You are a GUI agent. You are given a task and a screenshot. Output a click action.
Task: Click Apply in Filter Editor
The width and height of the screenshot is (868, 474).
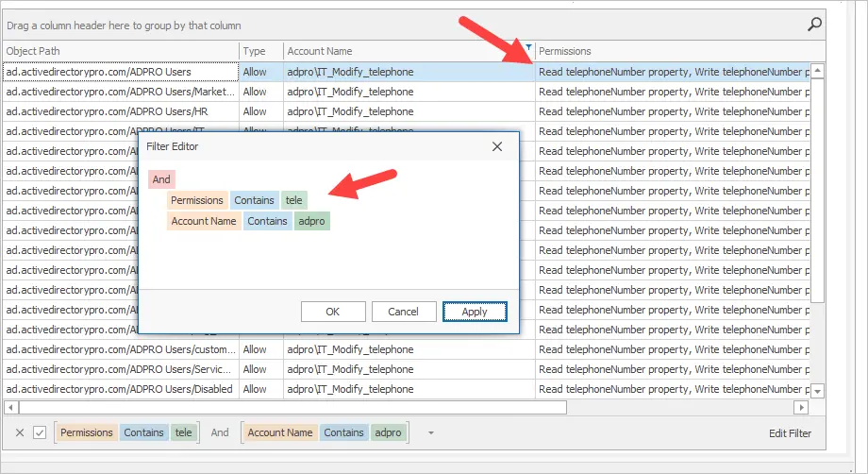[475, 312]
